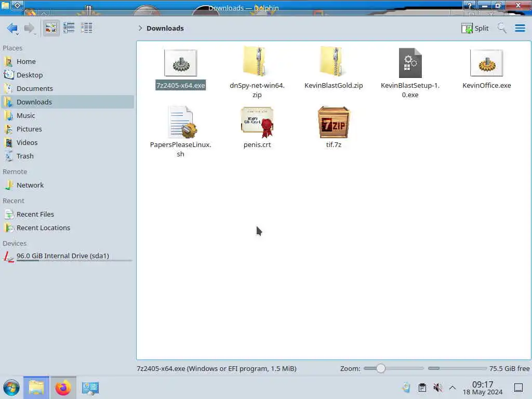Click the free disk space bar
This screenshot has width=532, height=399.
click(457, 368)
